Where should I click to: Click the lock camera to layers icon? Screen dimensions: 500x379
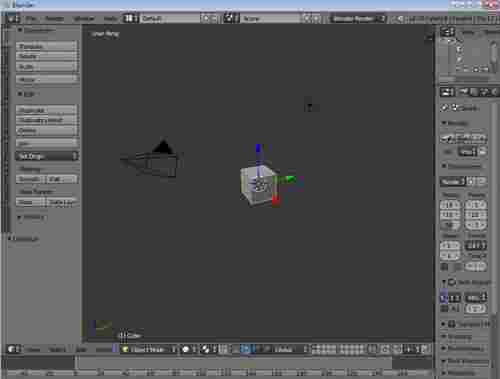[372, 349]
